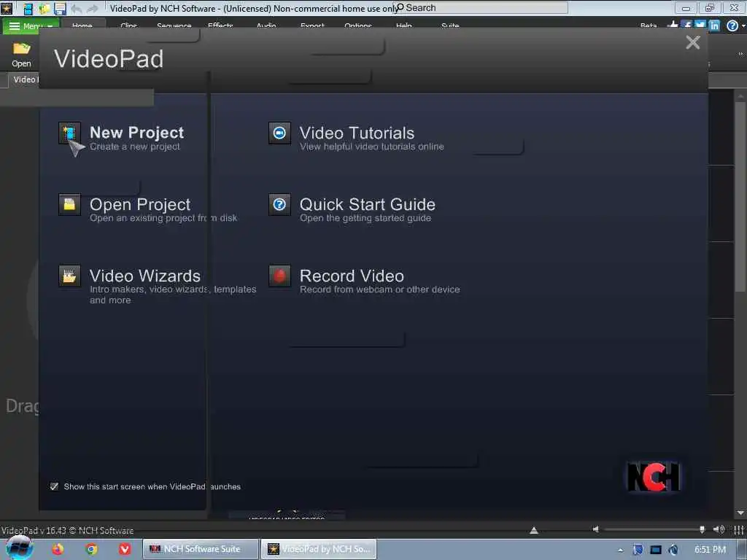Click the loud speaker icon right of slider
The height and width of the screenshot is (560, 747).
click(719, 529)
